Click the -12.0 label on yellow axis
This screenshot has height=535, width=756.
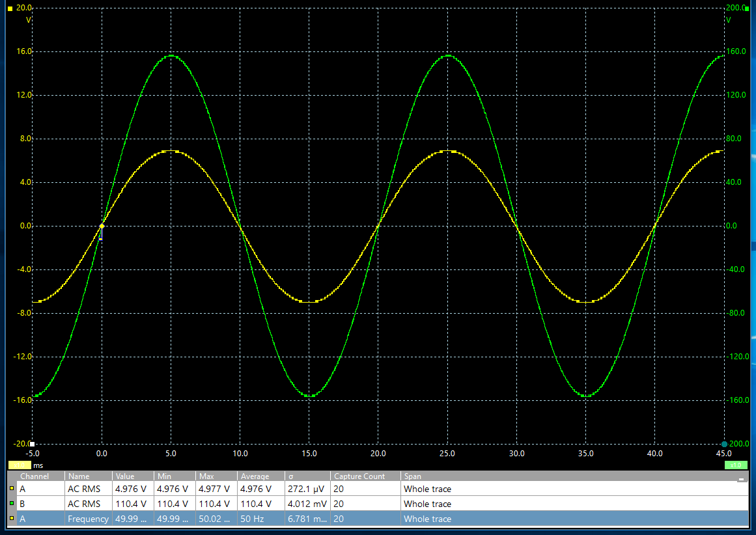tap(24, 357)
